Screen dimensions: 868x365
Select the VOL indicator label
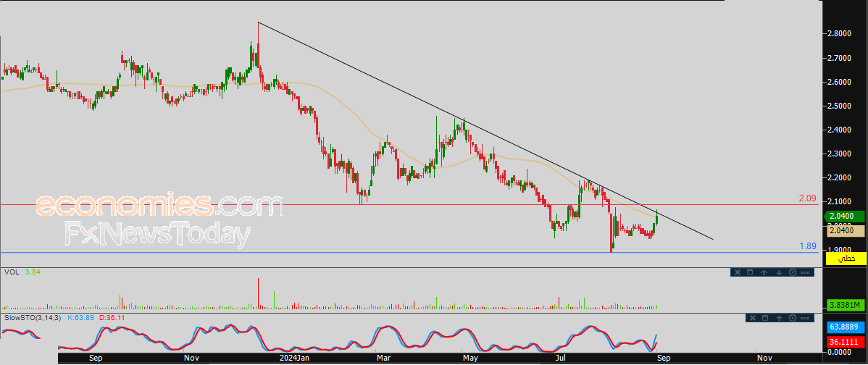tap(10, 272)
